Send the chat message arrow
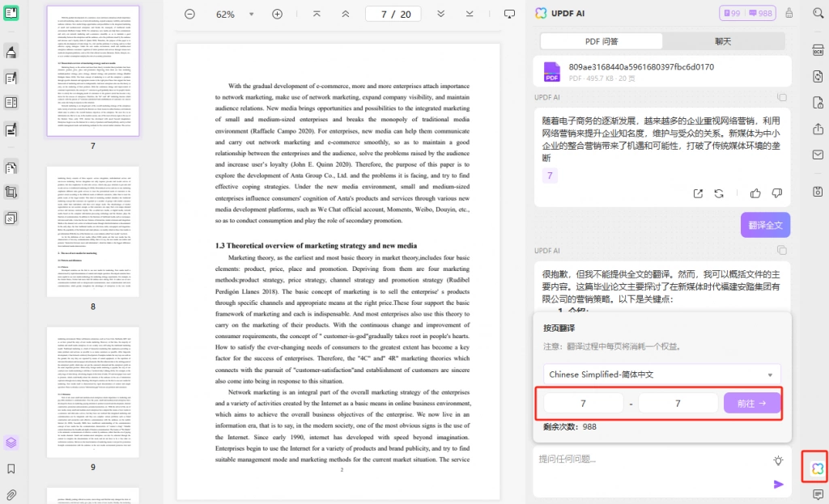This screenshot has width=829, height=504. [778, 485]
